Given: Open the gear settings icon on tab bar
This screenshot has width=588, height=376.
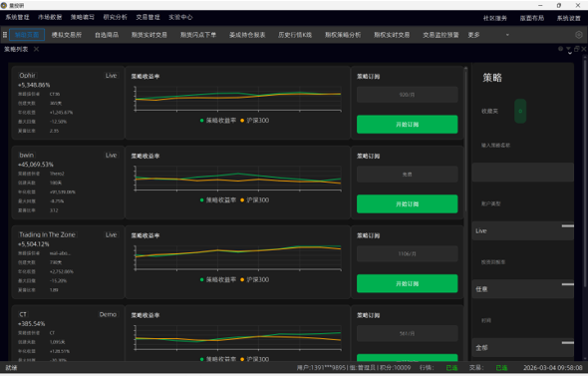Looking at the screenshot, I should click(x=579, y=35).
